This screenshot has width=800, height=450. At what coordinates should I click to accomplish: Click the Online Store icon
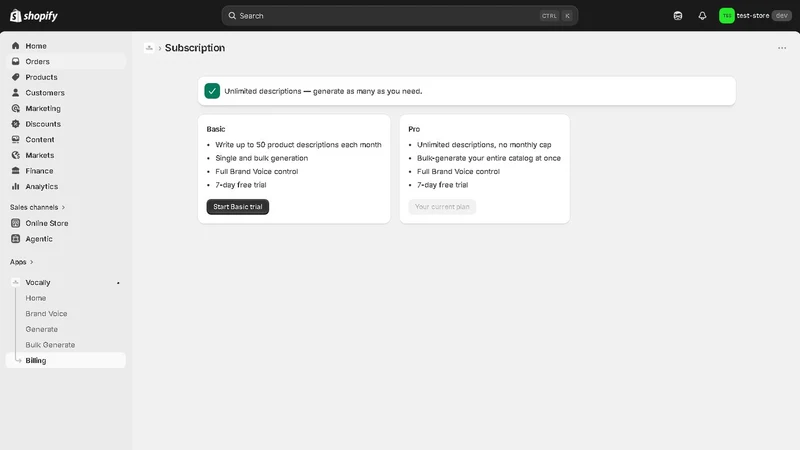[x=15, y=223]
